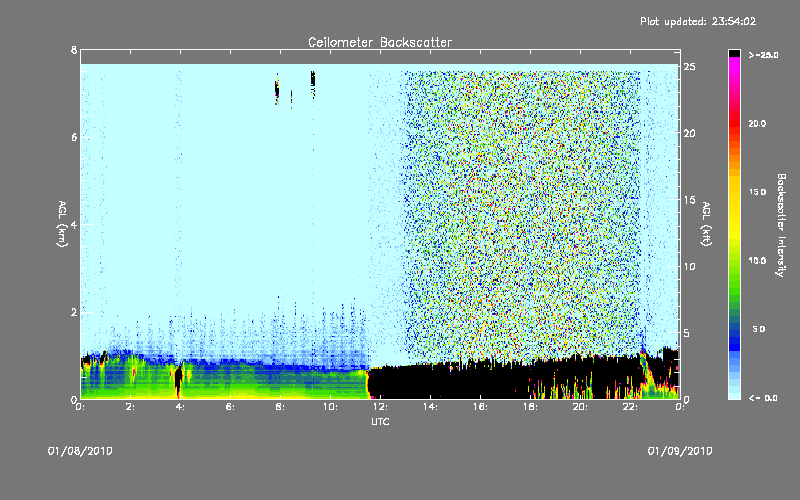
Task: Click the end date 01/09/2010 label
Action: pos(680,451)
